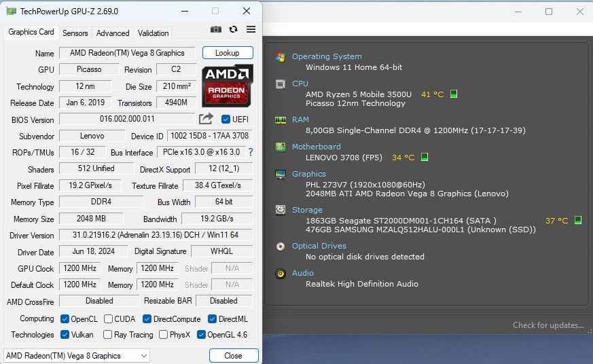Switch to the Sensors tab

[x=75, y=33]
